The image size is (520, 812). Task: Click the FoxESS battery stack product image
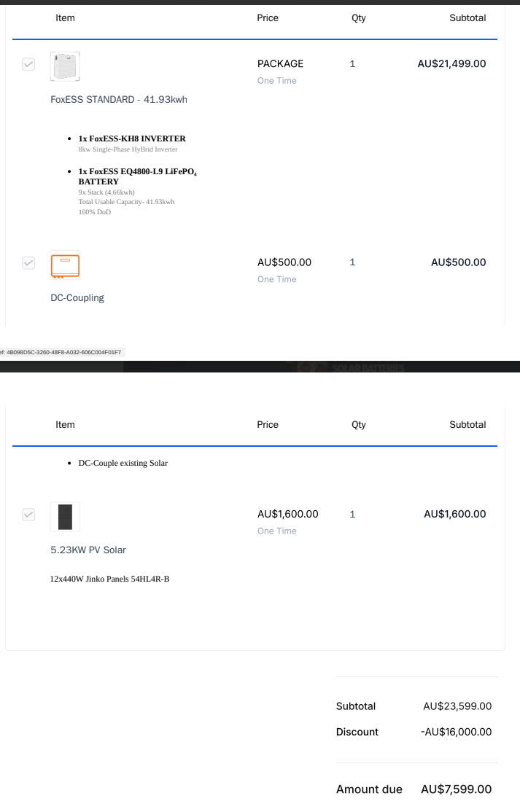point(65,66)
